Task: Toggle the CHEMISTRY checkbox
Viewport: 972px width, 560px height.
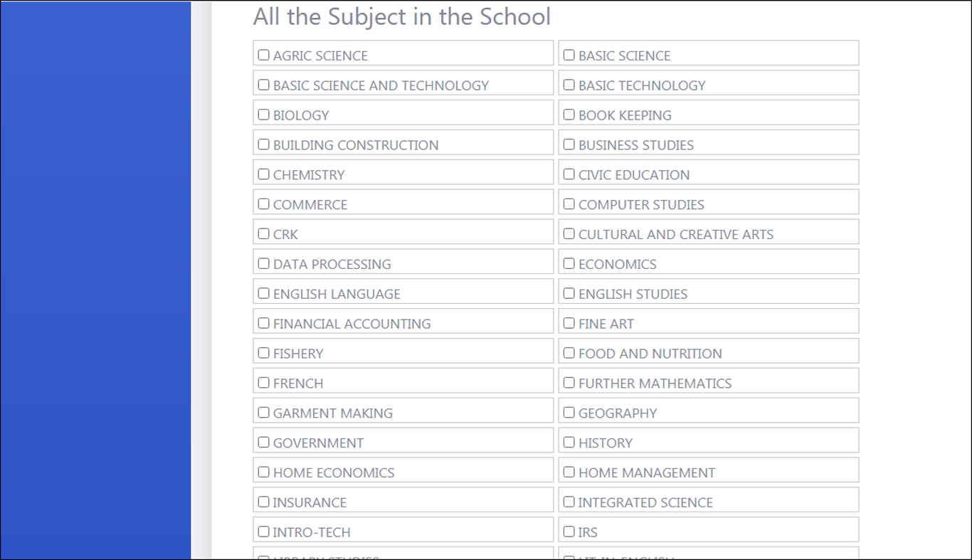Action: pos(263,174)
